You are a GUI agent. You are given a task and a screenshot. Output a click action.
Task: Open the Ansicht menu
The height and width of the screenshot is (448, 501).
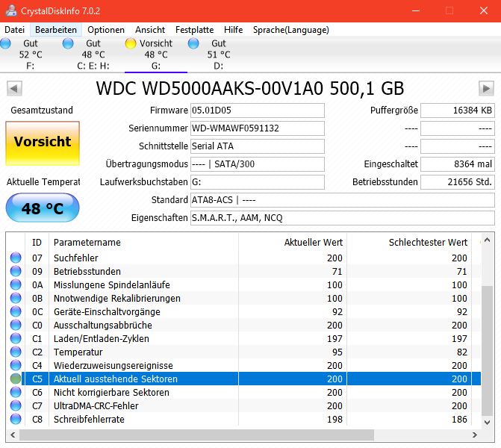(150, 30)
